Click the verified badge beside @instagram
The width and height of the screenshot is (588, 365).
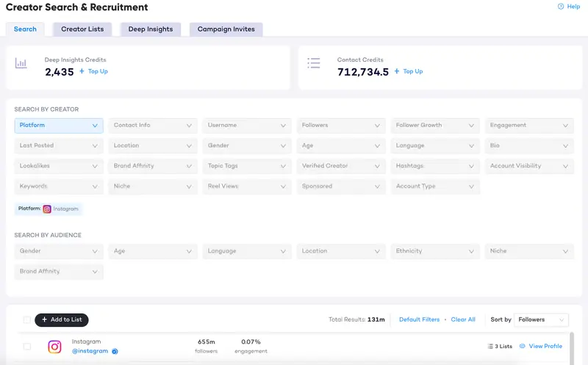coord(115,351)
